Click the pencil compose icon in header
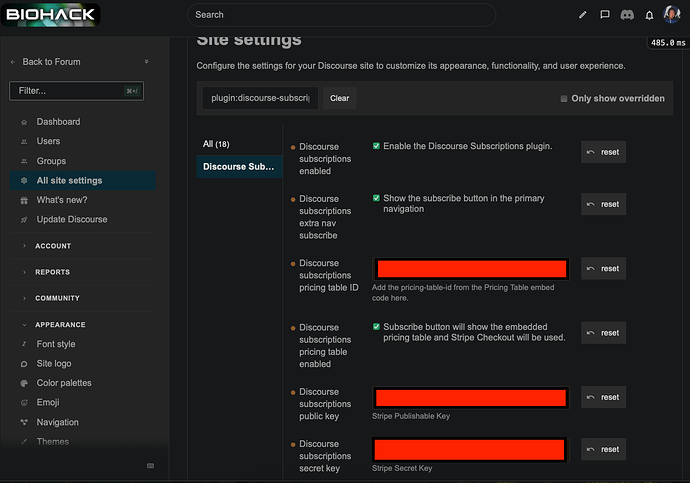Image resolution: width=690 pixels, height=483 pixels. coord(583,15)
